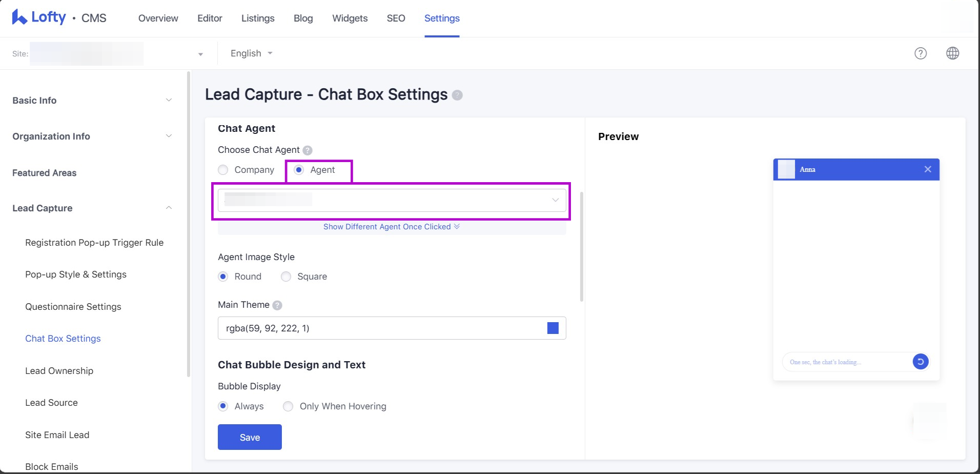
Task: Close the Anna chat preview window
Action: (x=927, y=169)
